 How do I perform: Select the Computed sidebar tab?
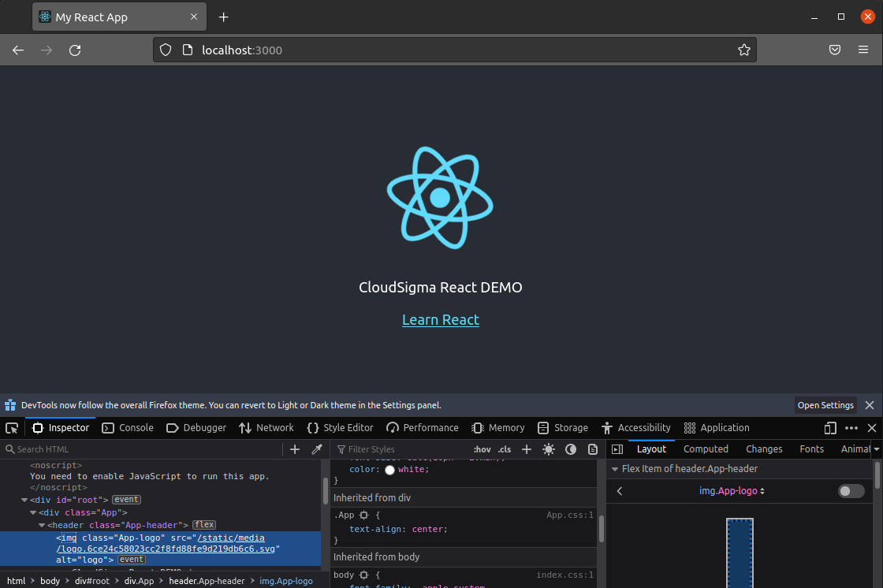tap(706, 449)
